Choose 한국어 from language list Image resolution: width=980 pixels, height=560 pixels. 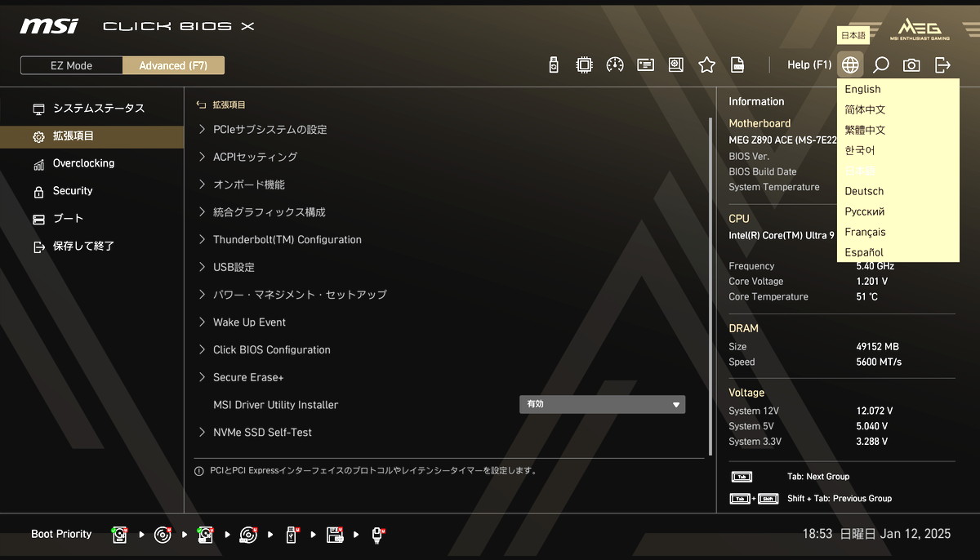(x=898, y=151)
